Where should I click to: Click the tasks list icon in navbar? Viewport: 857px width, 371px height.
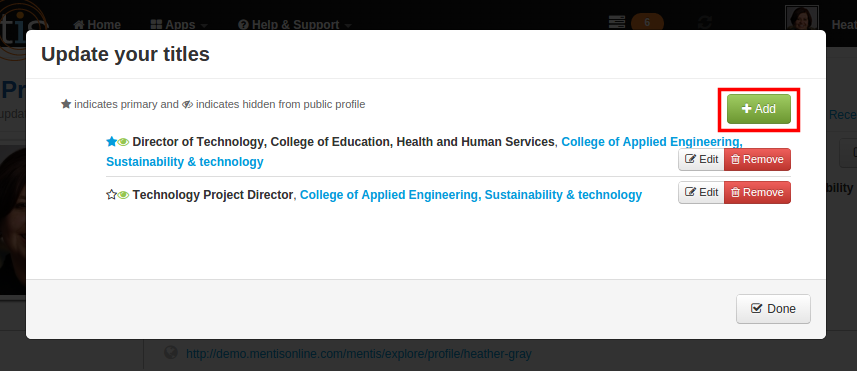click(x=617, y=22)
